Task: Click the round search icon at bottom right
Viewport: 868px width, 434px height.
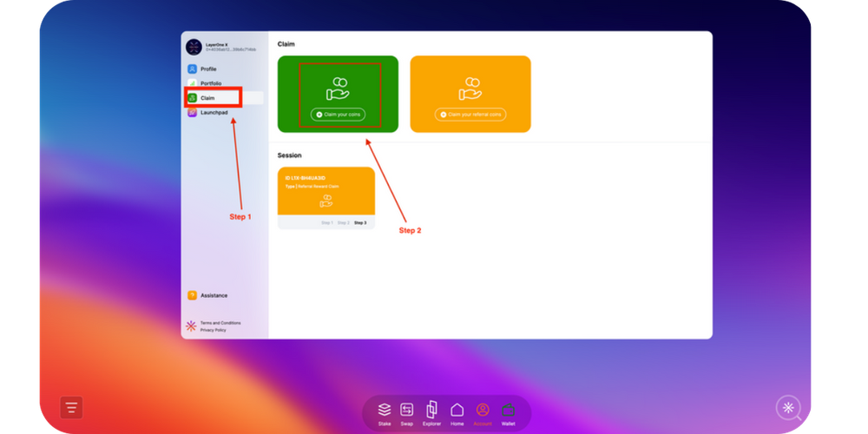Action: [788, 408]
